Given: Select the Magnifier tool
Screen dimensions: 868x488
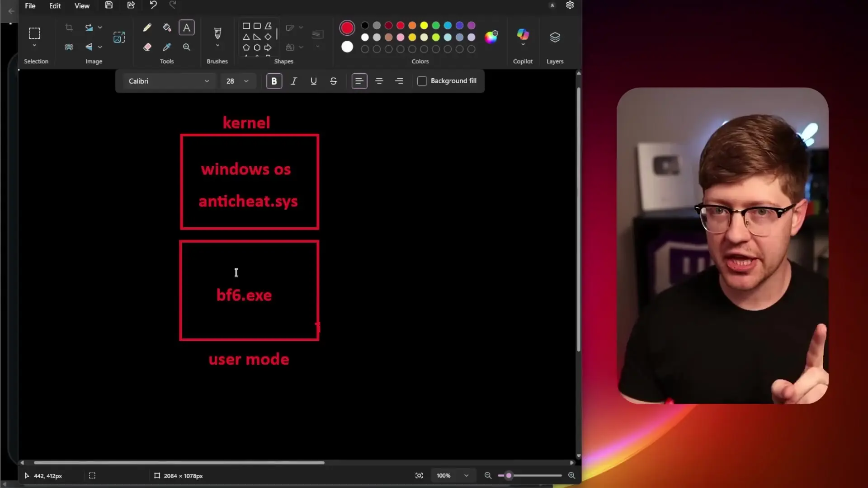Looking at the screenshot, I should 187,47.
